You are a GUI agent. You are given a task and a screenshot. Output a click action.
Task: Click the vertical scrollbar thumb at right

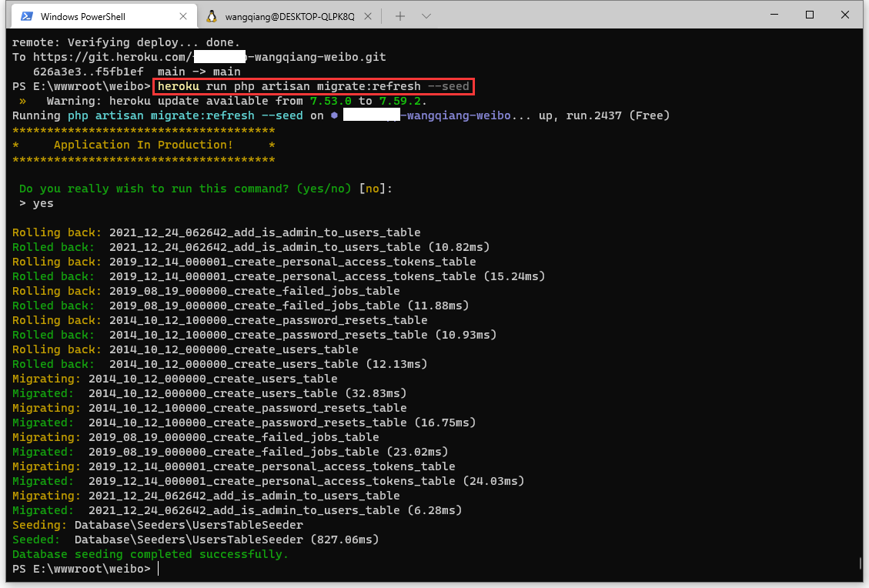[x=860, y=564]
